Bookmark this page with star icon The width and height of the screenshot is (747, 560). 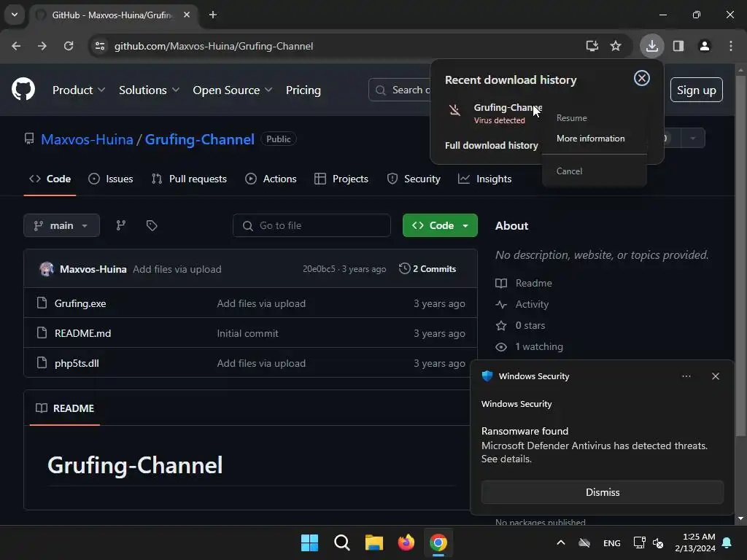point(616,46)
